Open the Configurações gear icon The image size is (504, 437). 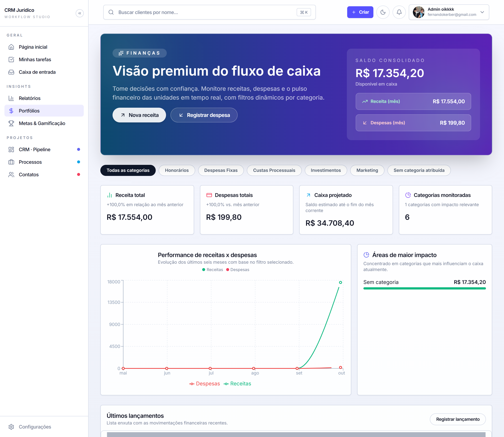coord(11,426)
